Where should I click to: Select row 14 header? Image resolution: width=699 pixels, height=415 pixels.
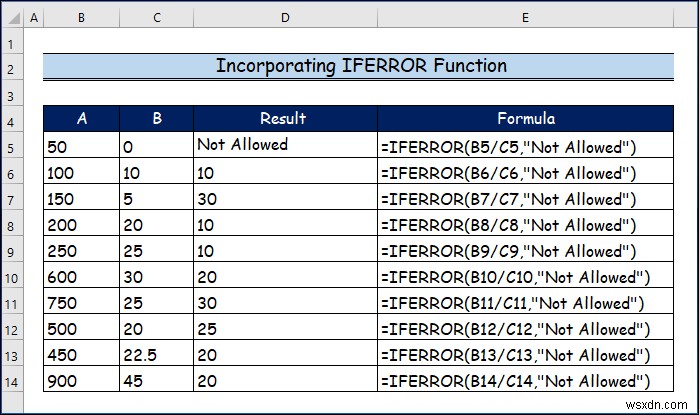tap(12, 381)
